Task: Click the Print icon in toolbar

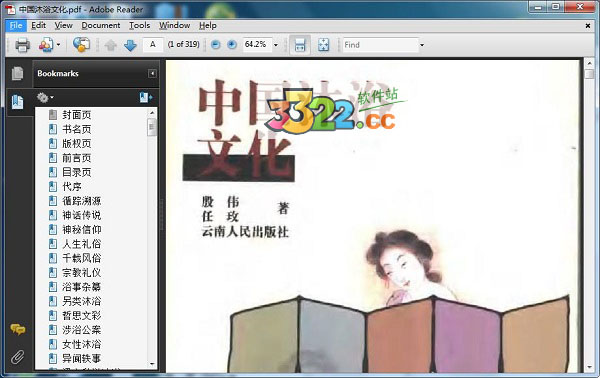Action: [22, 45]
